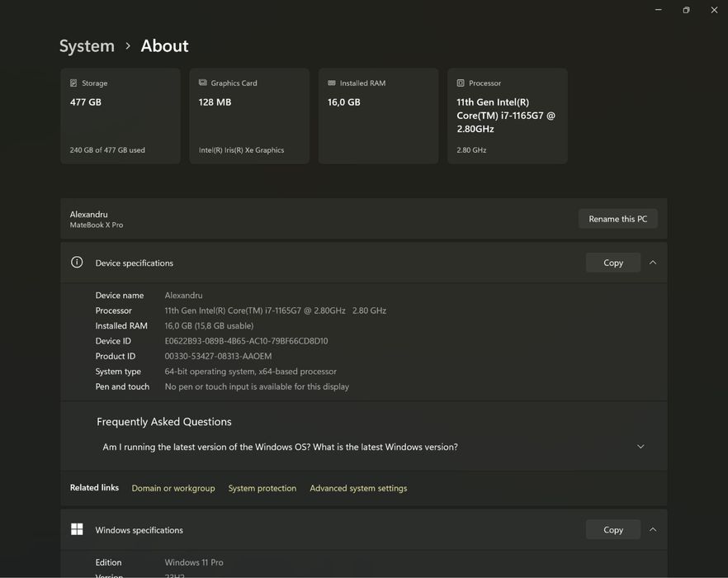Open Domain or workgroup link
The image size is (728, 578).
click(173, 488)
